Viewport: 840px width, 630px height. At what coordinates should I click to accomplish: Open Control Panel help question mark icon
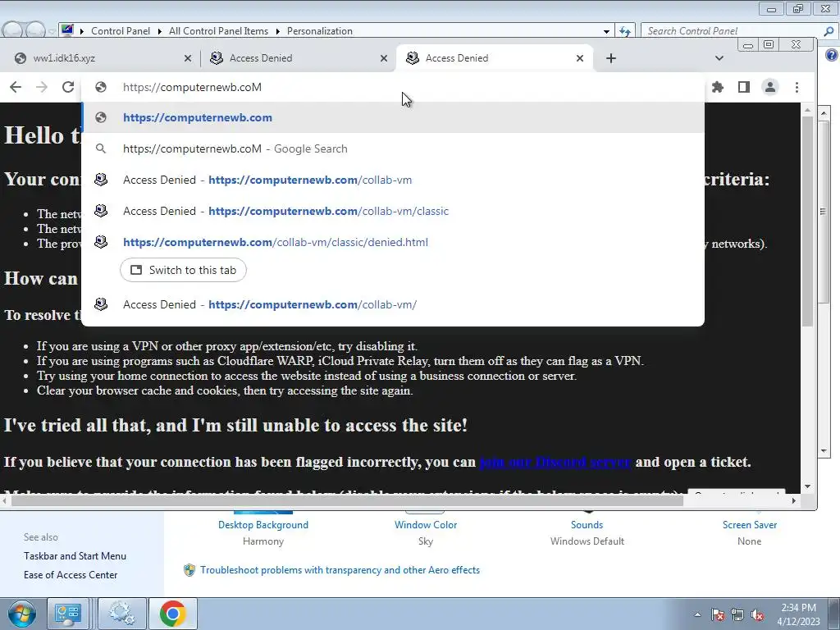pyautogui.click(x=832, y=55)
